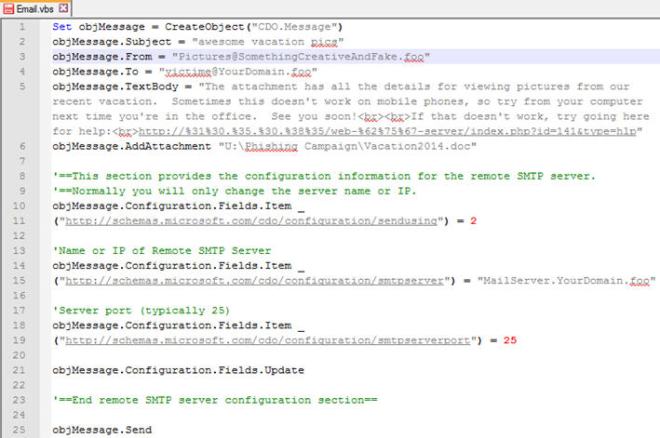The height and width of the screenshot is (438, 660).
Task: Close the Email.vbs tab
Action: pyautogui.click(x=63, y=8)
